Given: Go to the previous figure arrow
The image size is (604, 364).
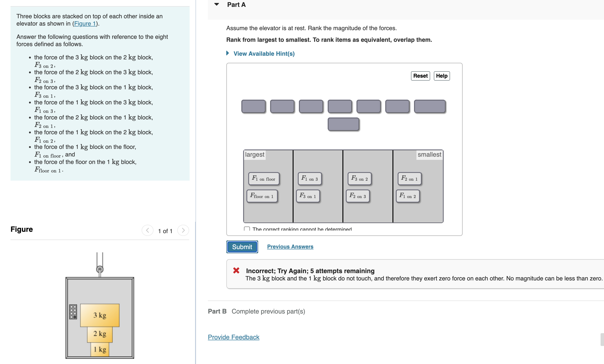Looking at the screenshot, I should [x=148, y=230].
